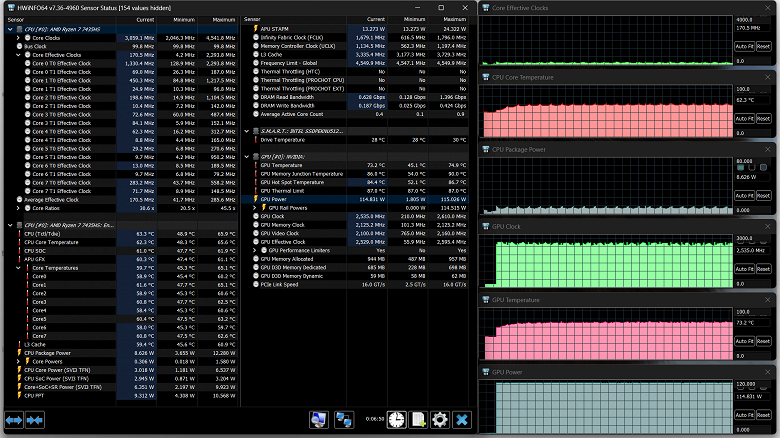Click the HWiNFO64 title bar app icon
780x438 pixels.
[x=10, y=8]
